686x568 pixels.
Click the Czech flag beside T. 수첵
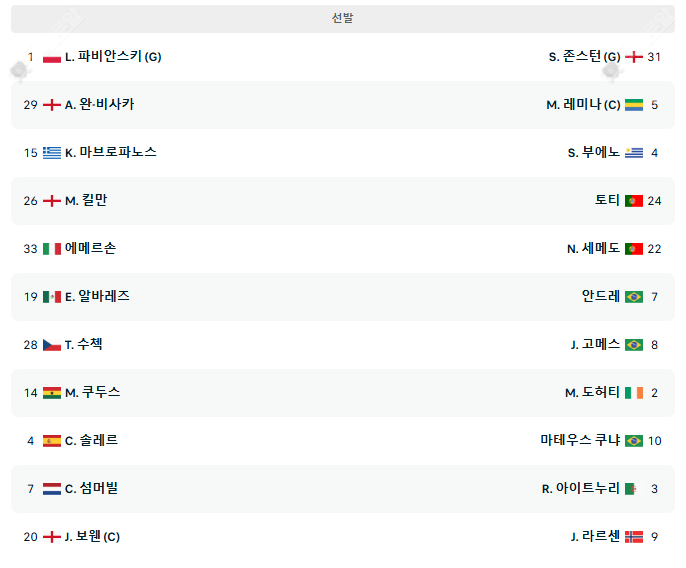52,345
